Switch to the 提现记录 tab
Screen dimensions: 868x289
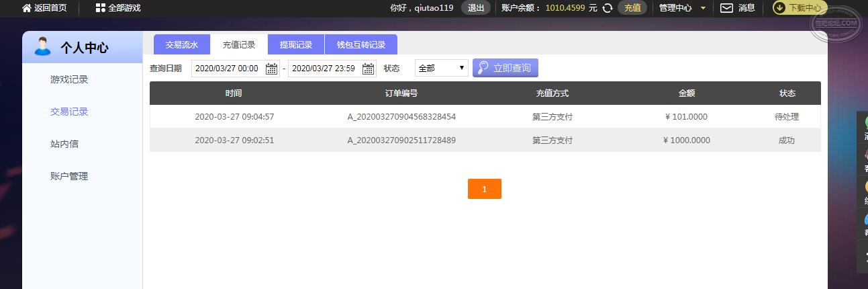[296, 45]
